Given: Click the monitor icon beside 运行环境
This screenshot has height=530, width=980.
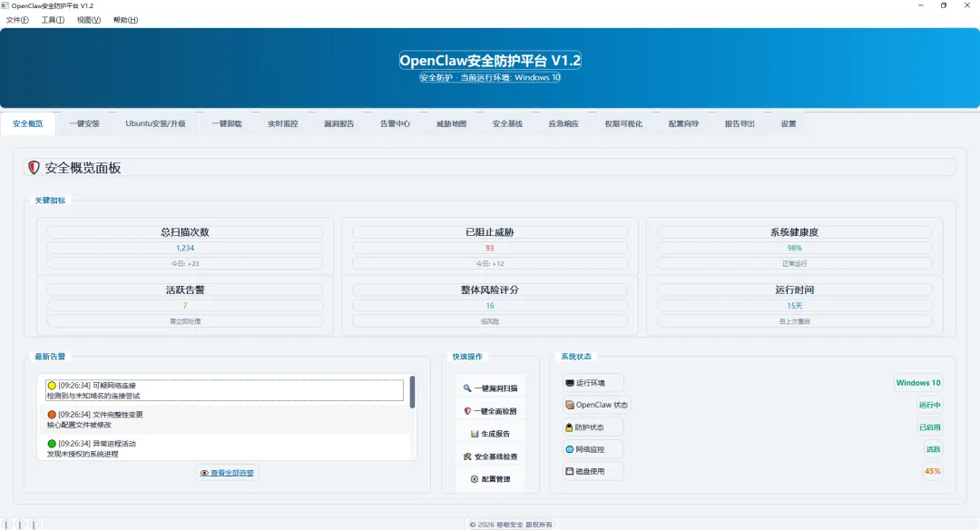Looking at the screenshot, I should point(569,383).
